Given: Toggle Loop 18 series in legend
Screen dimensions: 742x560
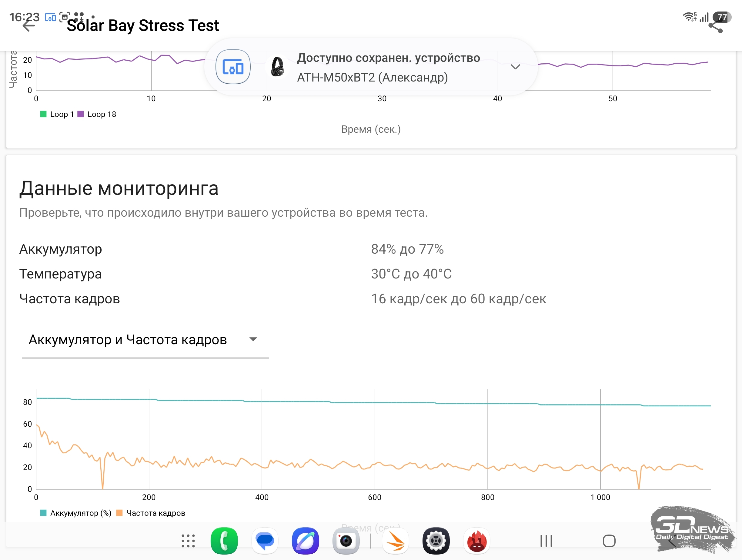Looking at the screenshot, I should (x=97, y=114).
